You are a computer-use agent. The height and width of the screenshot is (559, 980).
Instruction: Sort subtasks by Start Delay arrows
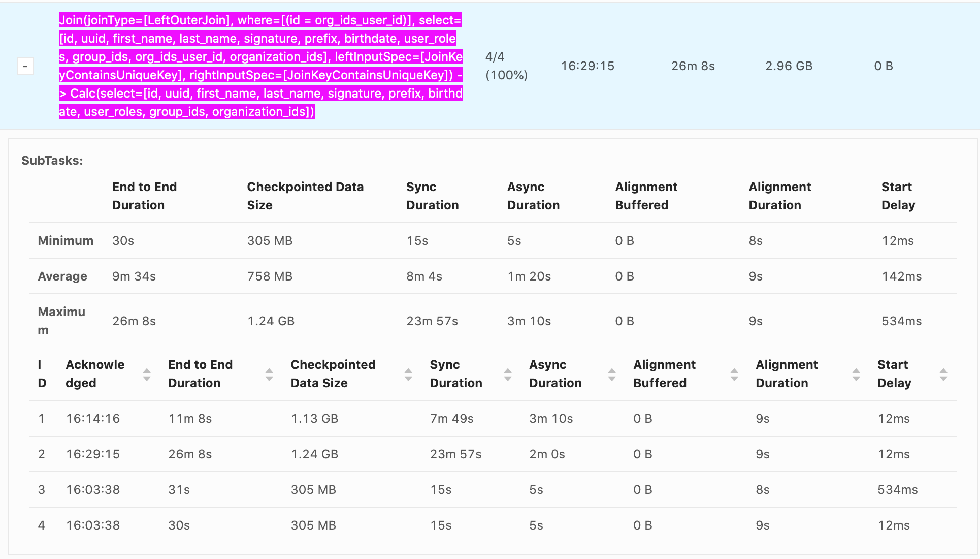coord(943,375)
